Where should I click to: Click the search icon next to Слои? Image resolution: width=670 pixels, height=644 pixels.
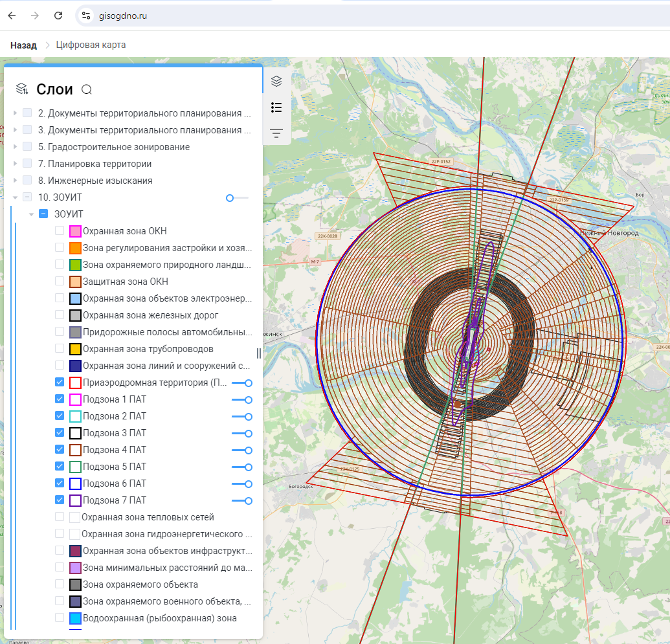click(87, 89)
